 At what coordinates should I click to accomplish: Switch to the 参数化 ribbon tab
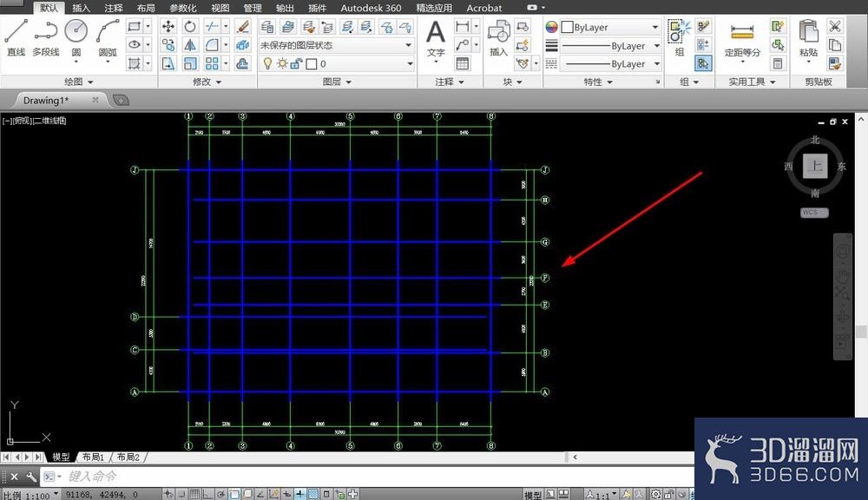coord(182,8)
